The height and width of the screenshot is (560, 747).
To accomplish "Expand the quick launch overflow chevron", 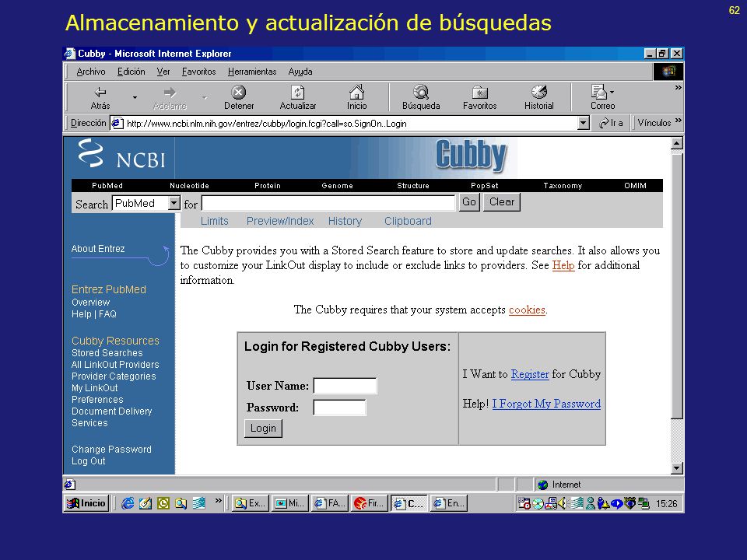I will [218, 500].
